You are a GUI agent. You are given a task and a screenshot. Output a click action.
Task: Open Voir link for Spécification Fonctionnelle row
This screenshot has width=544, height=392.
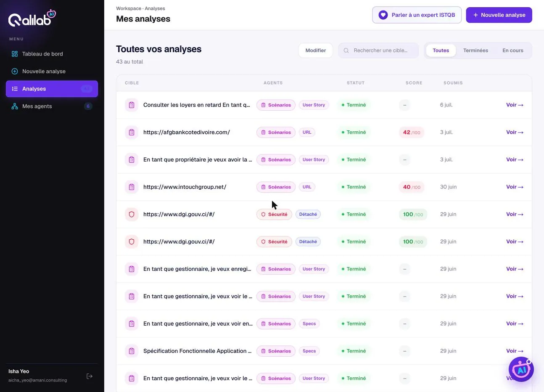point(515,351)
